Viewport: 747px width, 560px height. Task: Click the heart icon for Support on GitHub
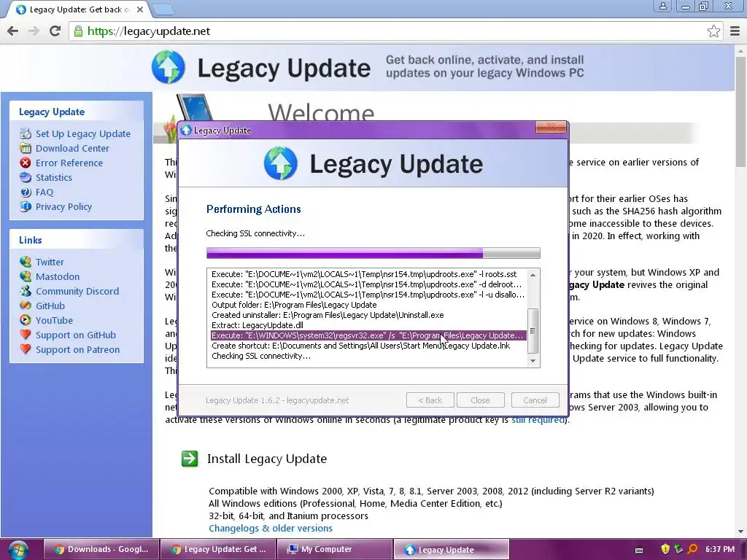[26, 335]
